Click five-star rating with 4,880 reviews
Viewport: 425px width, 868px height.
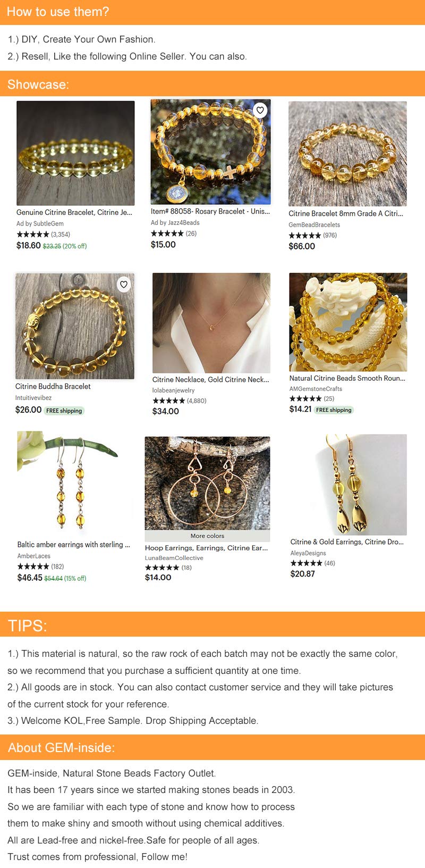point(180,400)
